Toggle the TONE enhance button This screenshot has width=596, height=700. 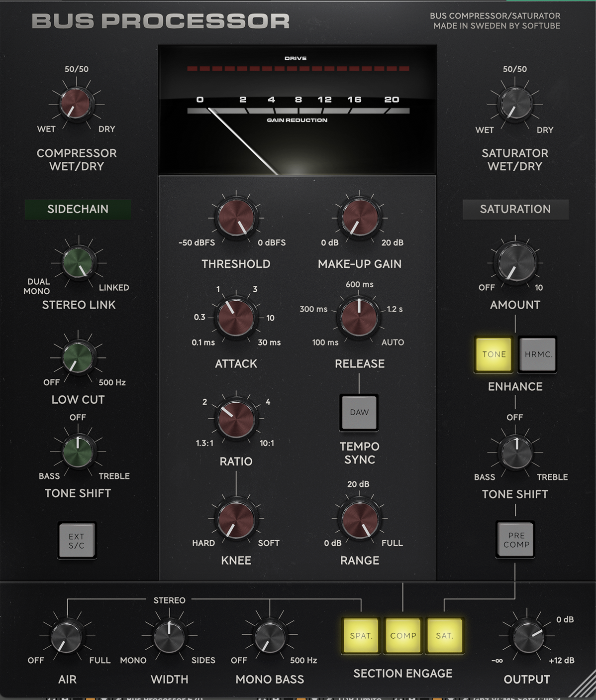[x=494, y=354]
